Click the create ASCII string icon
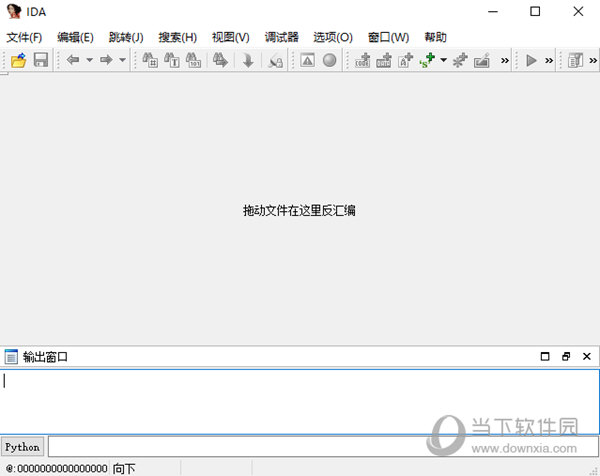Screen dimensions: 600x476 [x=406, y=60]
